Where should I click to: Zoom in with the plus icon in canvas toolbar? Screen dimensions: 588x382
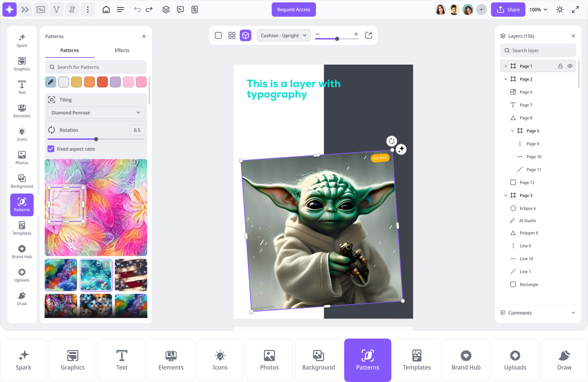tap(356, 34)
